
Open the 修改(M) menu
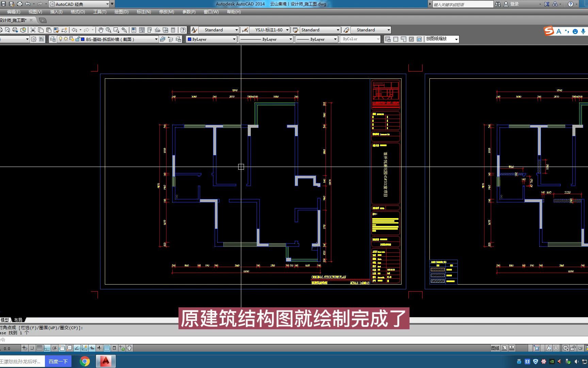point(166,12)
